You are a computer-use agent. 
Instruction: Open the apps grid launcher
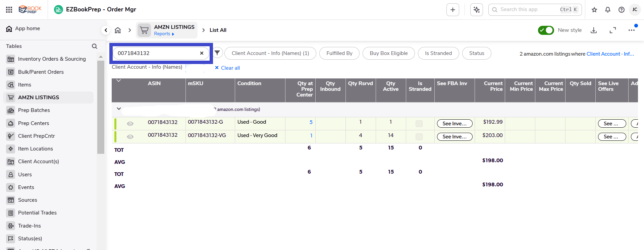[9, 10]
